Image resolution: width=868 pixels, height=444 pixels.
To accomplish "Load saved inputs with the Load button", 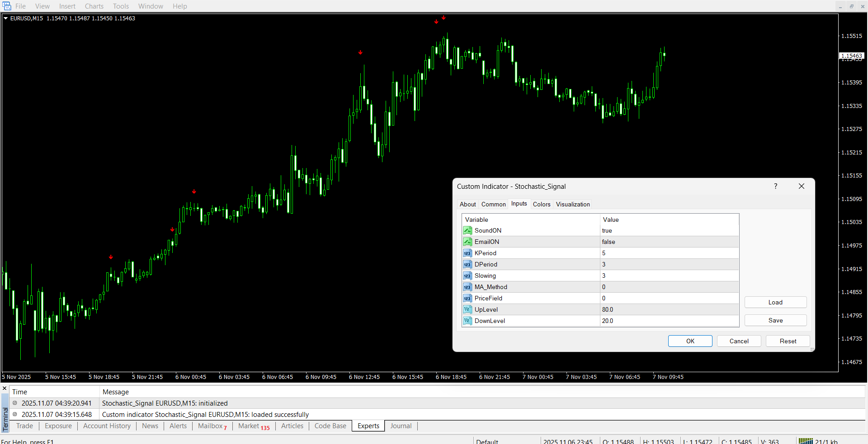I will (x=775, y=303).
